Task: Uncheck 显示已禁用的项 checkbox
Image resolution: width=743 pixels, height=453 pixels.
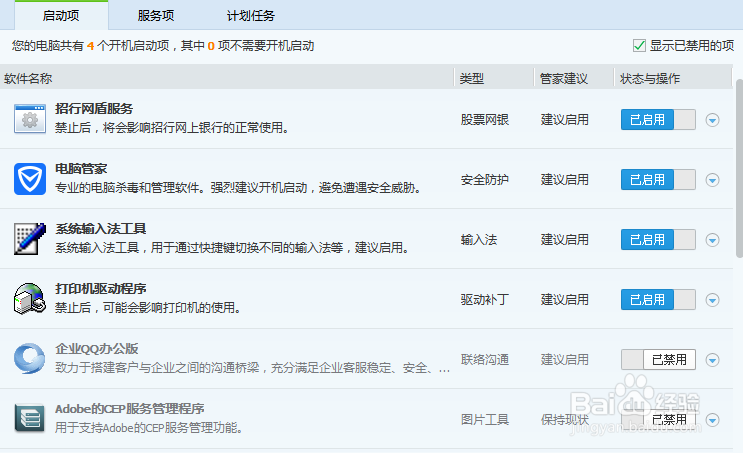Action: [x=639, y=45]
